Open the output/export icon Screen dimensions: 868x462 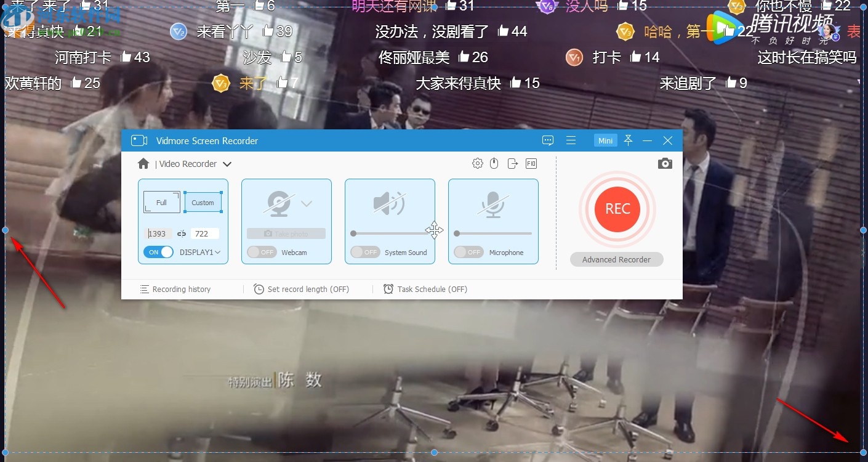512,163
